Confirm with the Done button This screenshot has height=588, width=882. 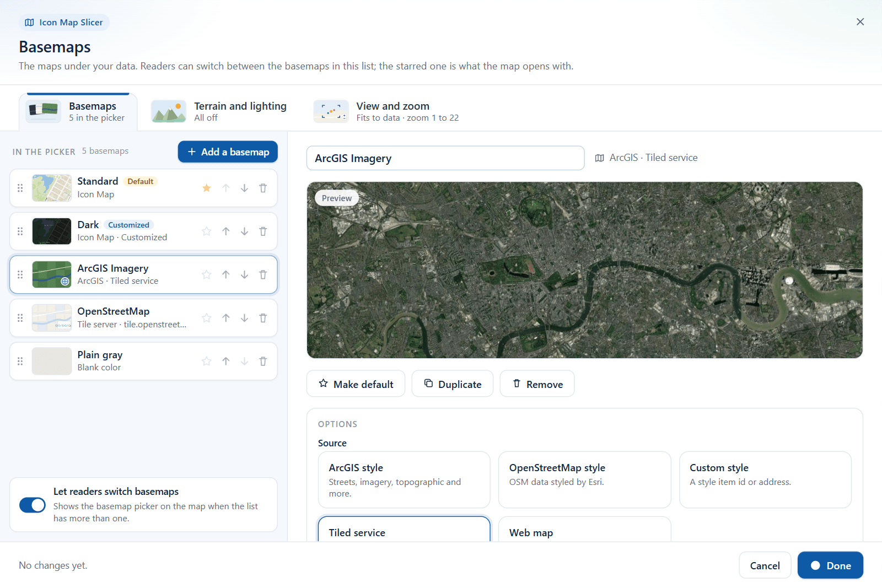(830, 565)
